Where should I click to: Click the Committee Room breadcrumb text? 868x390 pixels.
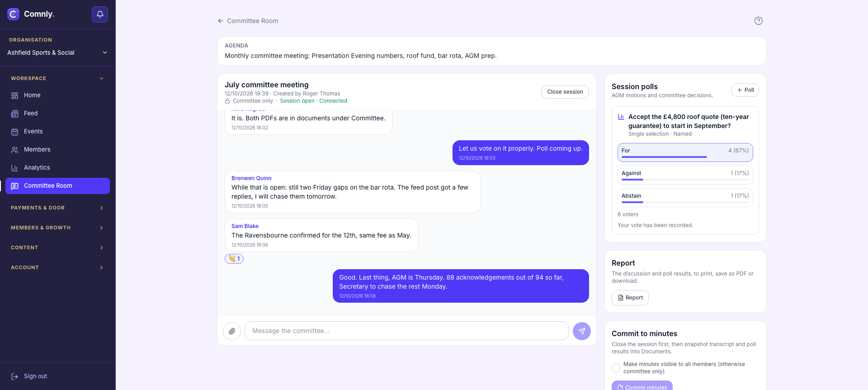coord(253,21)
